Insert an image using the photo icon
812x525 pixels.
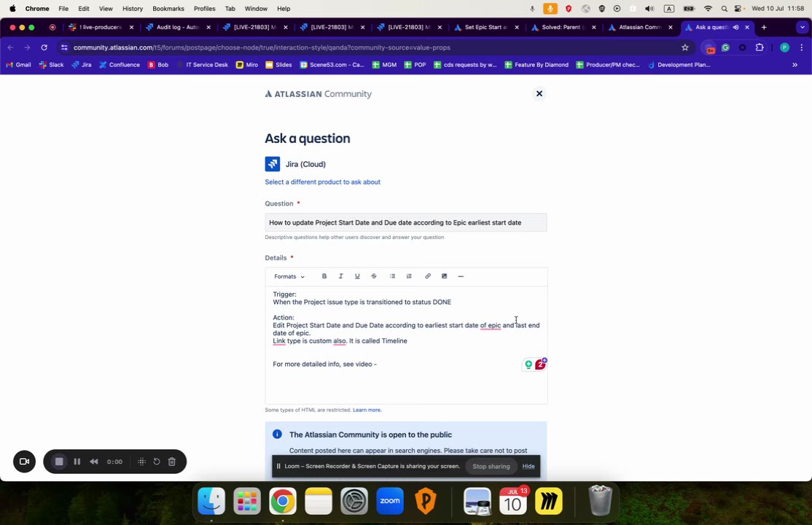click(x=445, y=276)
